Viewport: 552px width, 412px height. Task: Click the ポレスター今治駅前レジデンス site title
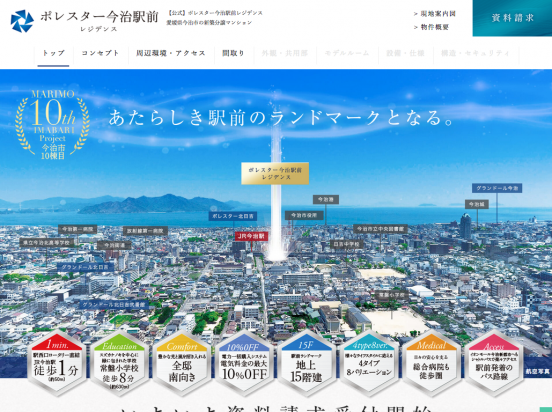99,20
